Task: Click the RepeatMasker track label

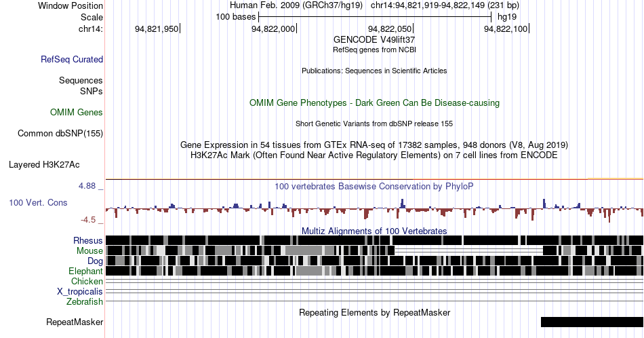Action: click(x=75, y=322)
